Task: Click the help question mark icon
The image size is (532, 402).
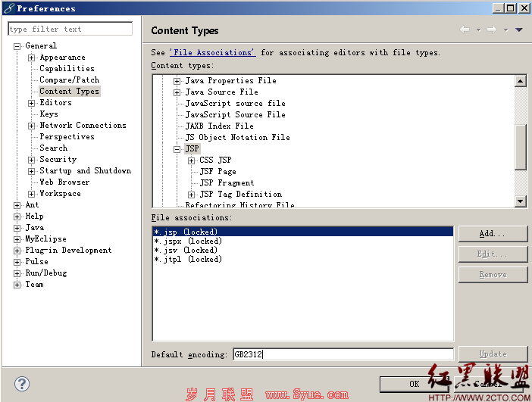Action: [22, 384]
